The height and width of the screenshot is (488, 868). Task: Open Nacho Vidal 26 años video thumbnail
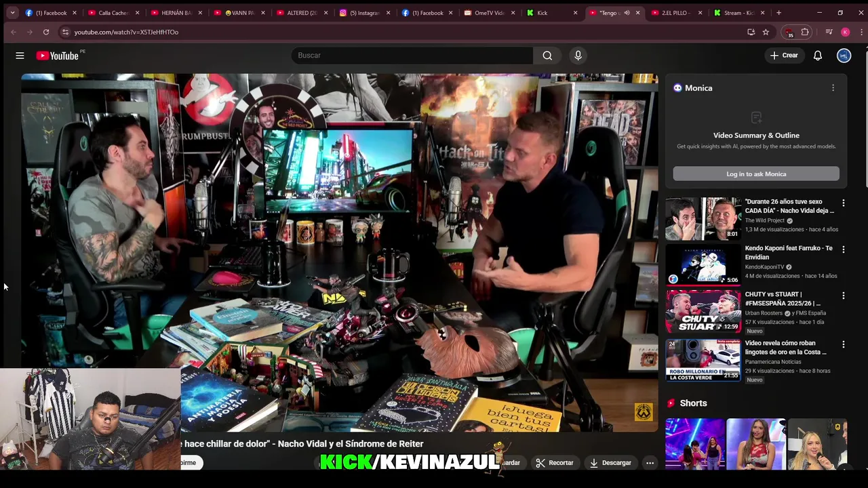tap(703, 219)
